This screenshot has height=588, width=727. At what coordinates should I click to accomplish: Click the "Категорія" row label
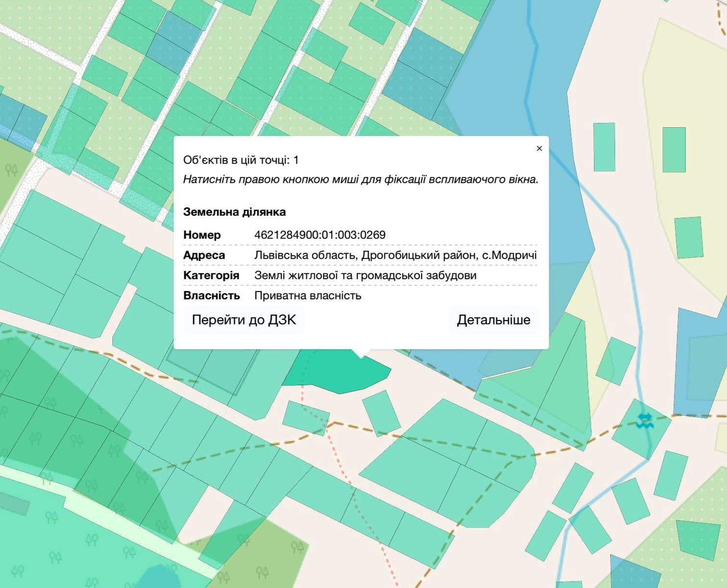click(211, 275)
